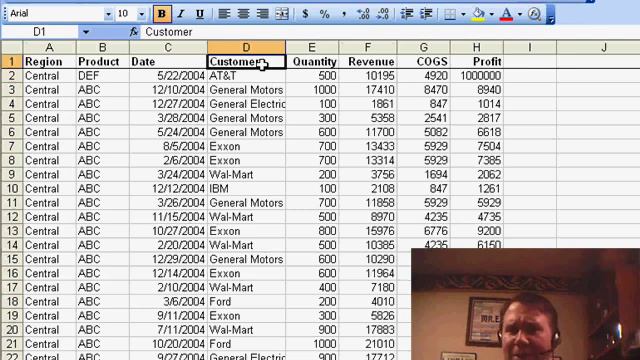Open the Arial font name dropdown
The height and width of the screenshot is (360, 640).
coord(108,14)
